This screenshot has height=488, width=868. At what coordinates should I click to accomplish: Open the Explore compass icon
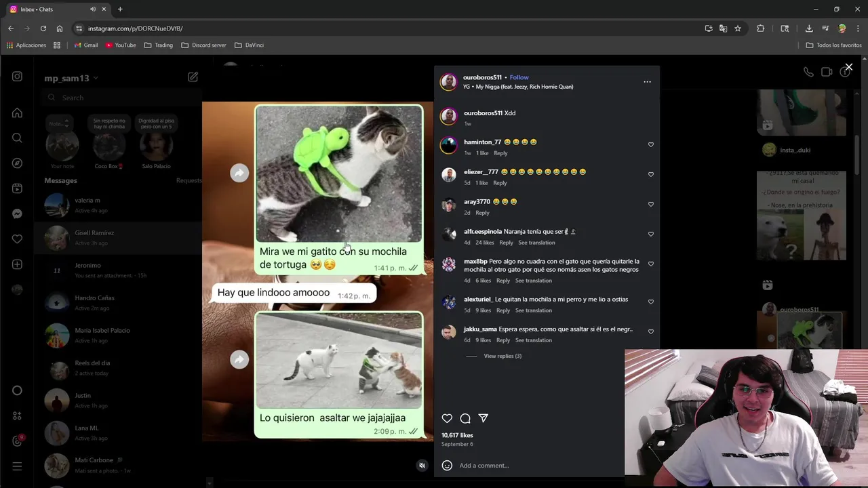(17, 163)
